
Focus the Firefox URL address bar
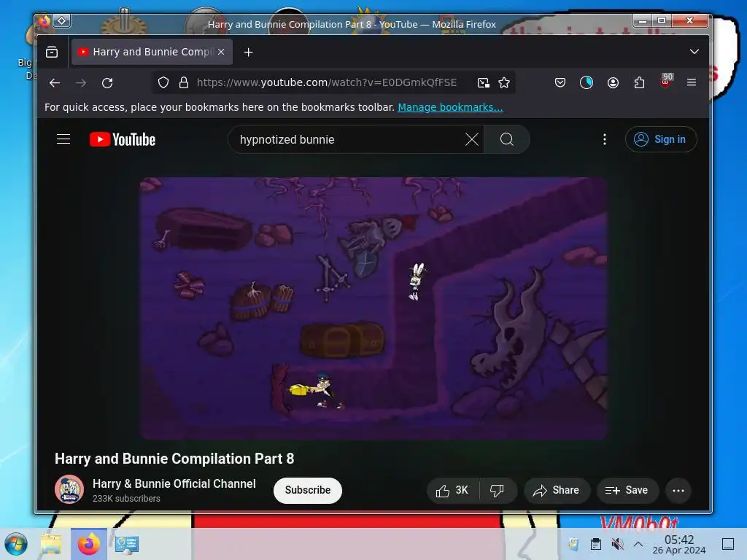tap(326, 83)
